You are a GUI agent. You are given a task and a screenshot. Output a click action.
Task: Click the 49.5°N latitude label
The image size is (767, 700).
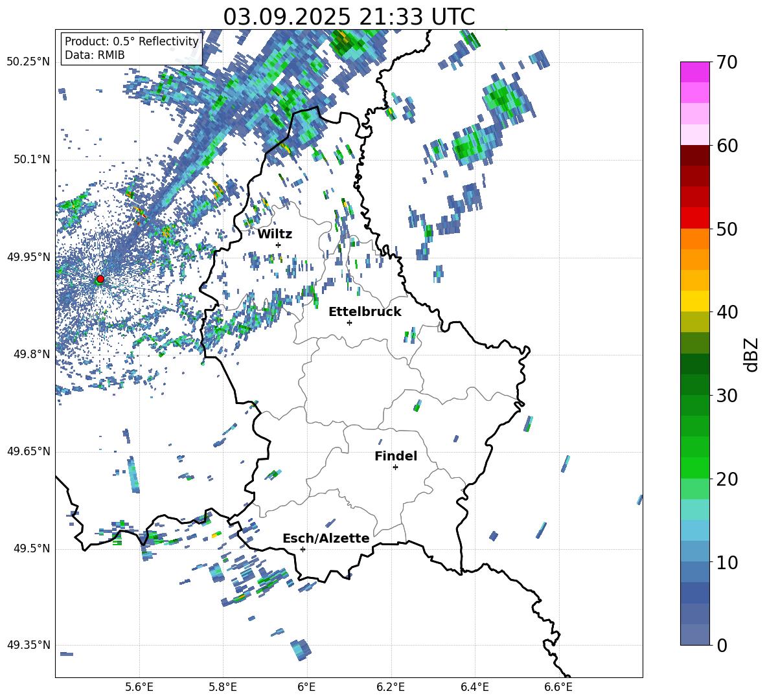(x=32, y=548)
